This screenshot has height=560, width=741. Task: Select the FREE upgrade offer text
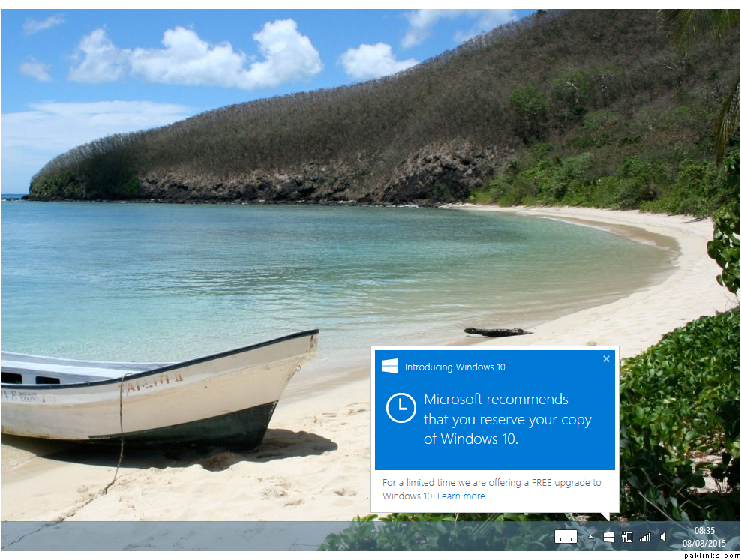(491, 489)
